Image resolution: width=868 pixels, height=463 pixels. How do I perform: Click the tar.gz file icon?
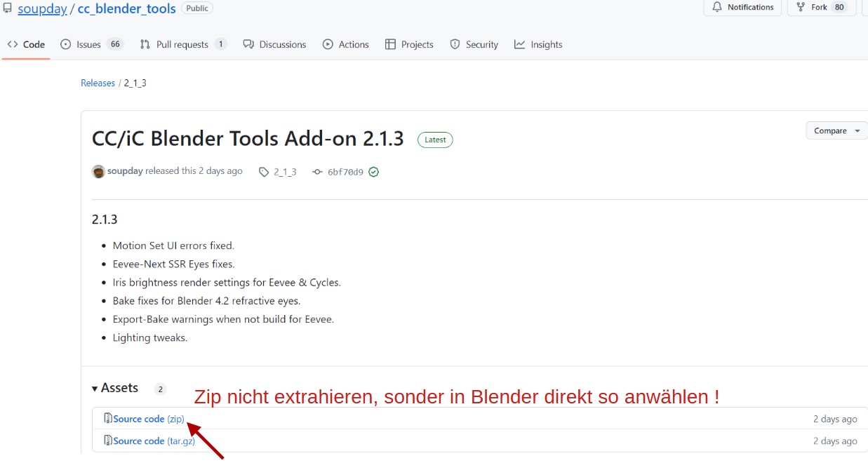[108, 441]
